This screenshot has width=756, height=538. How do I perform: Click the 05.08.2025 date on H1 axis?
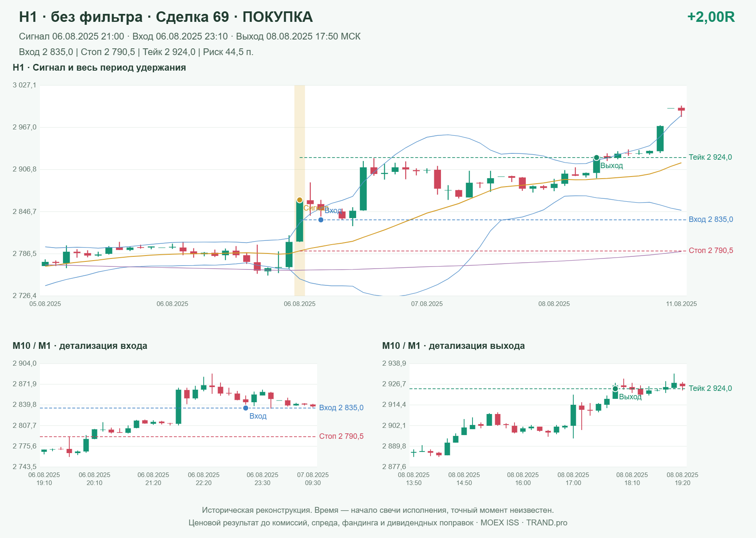(45, 304)
